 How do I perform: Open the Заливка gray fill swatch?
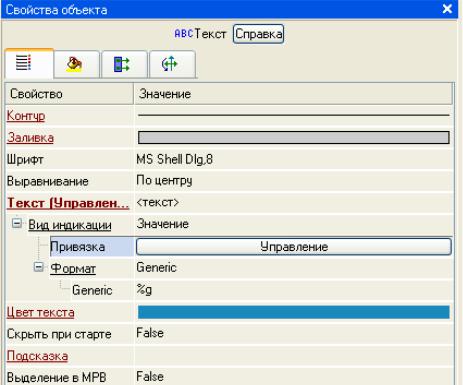click(x=294, y=137)
